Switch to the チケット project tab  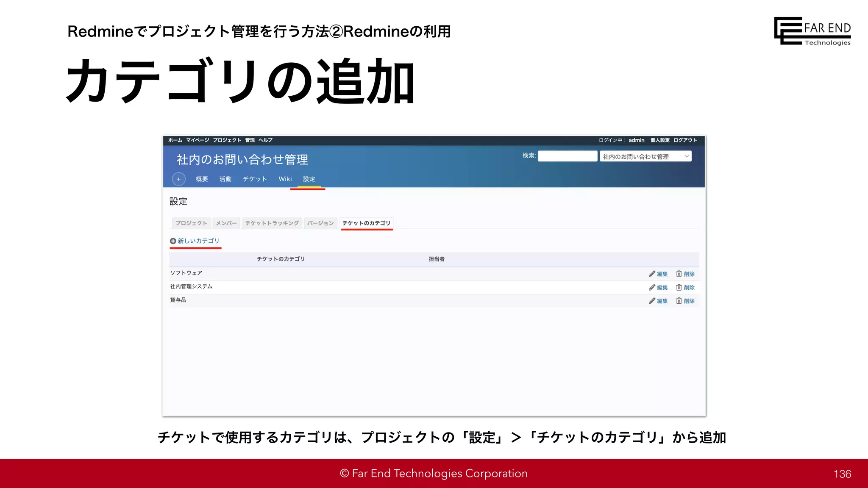click(255, 179)
